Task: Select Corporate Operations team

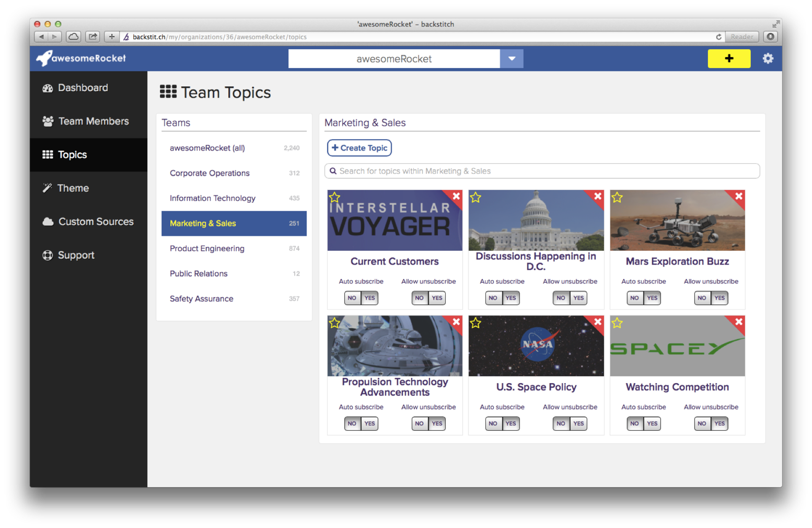Action: 234,173
